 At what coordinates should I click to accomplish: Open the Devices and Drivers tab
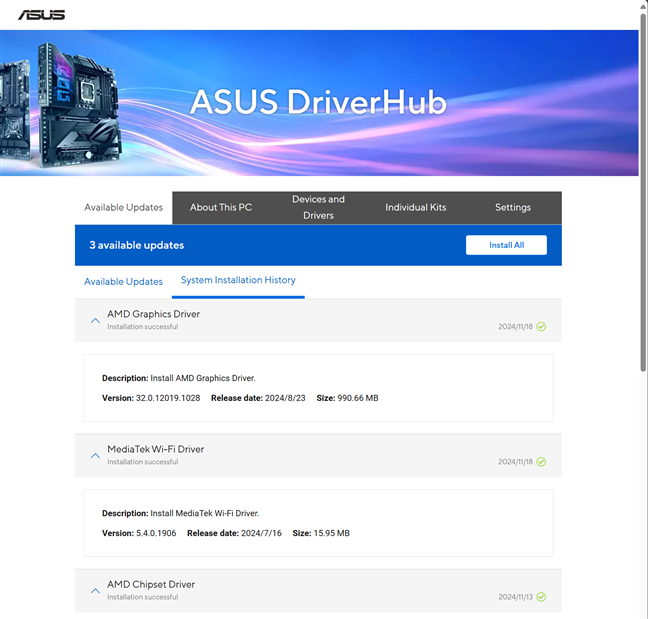(318, 207)
